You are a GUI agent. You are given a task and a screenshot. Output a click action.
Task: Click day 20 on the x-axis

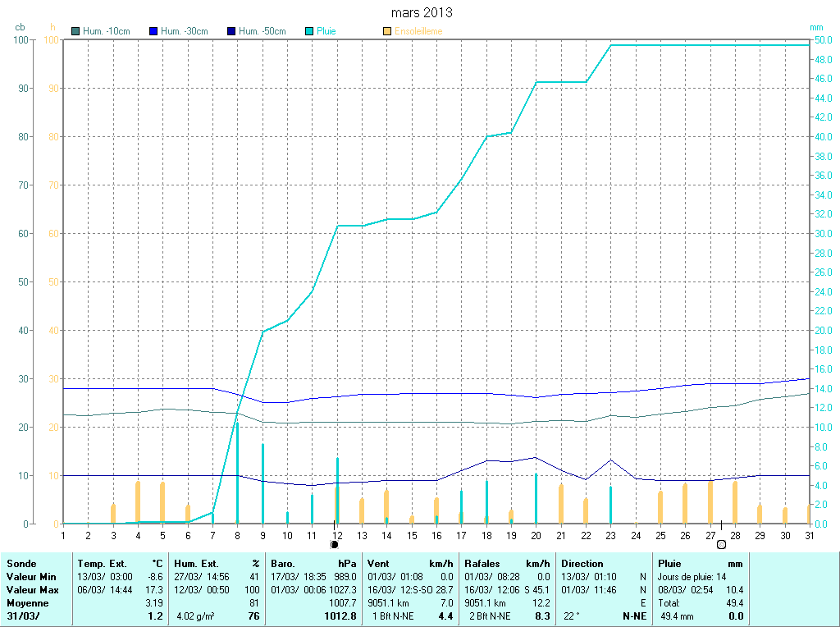tap(536, 535)
